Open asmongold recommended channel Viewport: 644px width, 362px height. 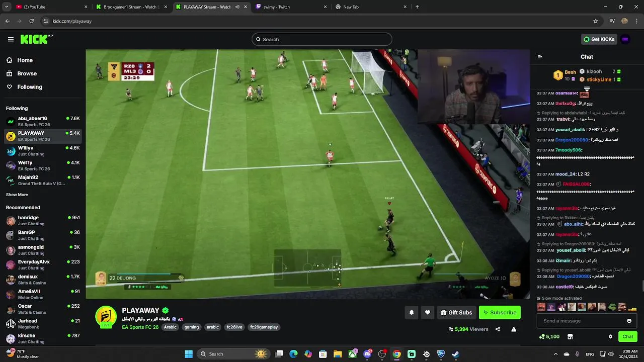coord(43,250)
